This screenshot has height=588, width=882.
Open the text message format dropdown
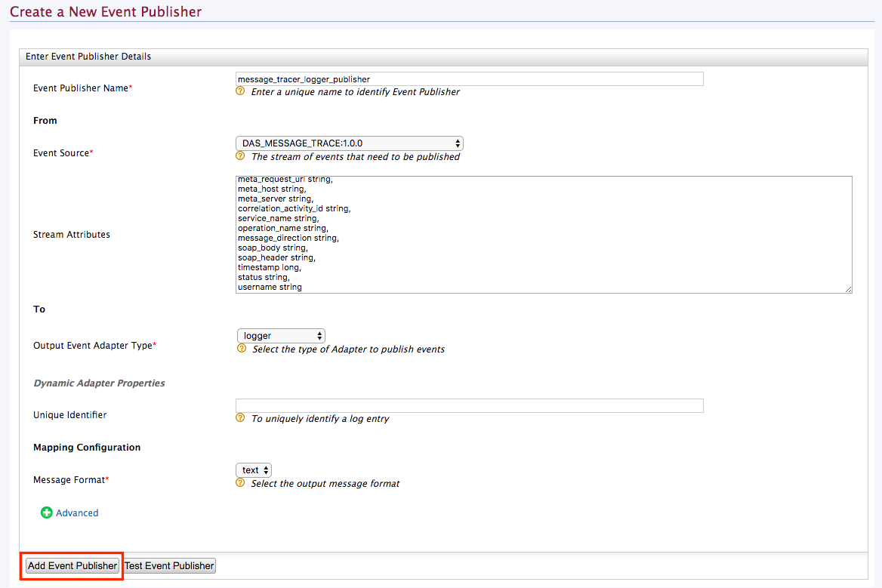click(254, 470)
